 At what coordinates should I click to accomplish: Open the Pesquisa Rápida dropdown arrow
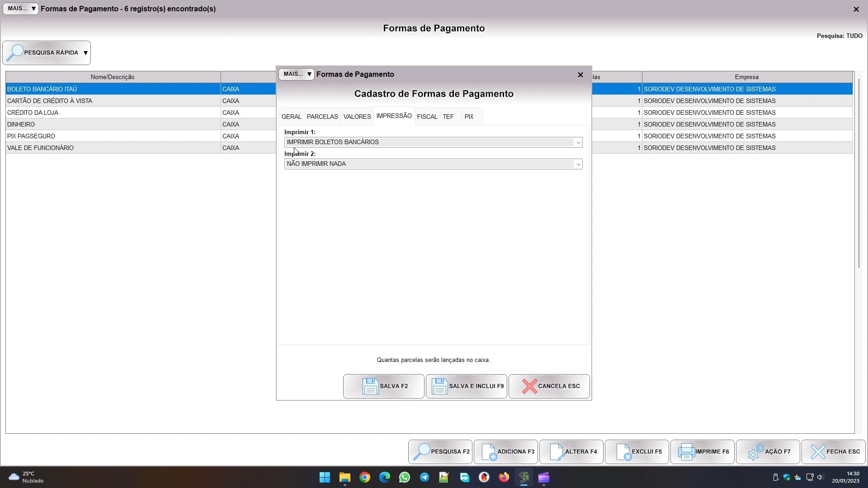click(85, 53)
